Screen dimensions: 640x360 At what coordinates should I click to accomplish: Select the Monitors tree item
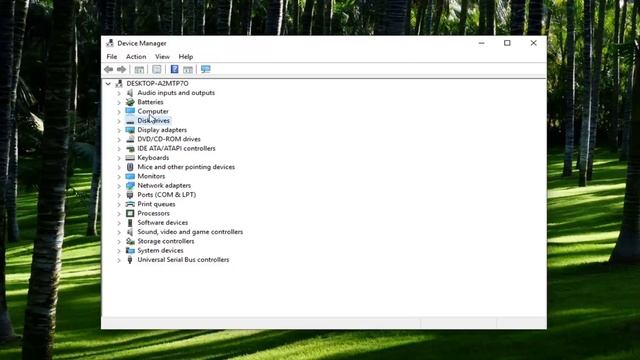tap(151, 176)
